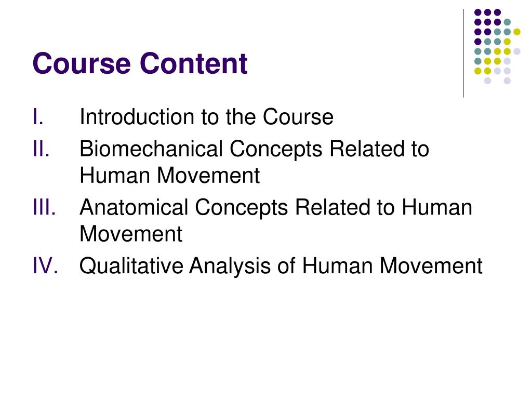Click the vertical divider line beside dots
This screenshot has height=399, width=532.
click(463, 54)
